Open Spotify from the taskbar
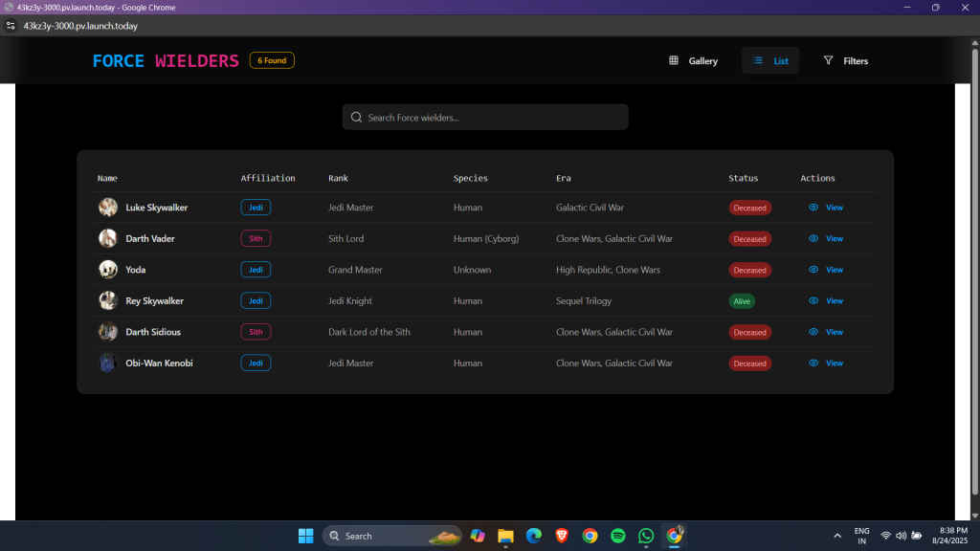The image size is (980, 551). (618, 536)
